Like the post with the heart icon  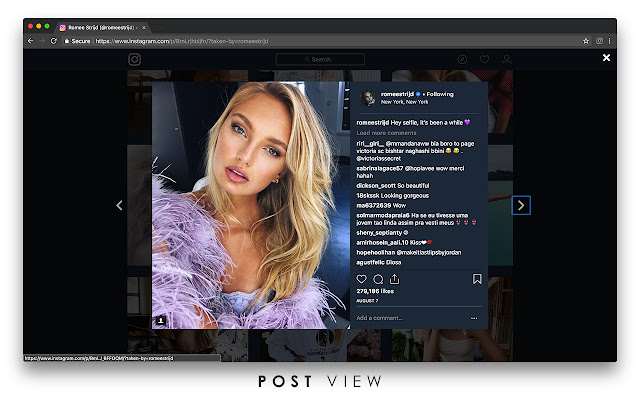click(x=362, y=279)
